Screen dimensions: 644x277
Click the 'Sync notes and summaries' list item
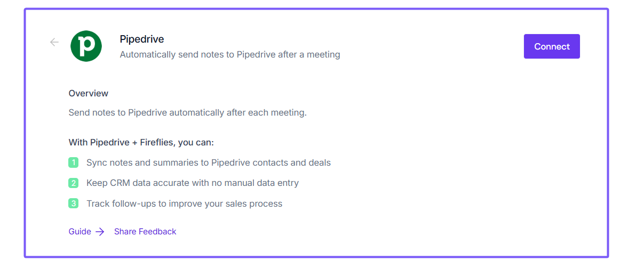208,162
